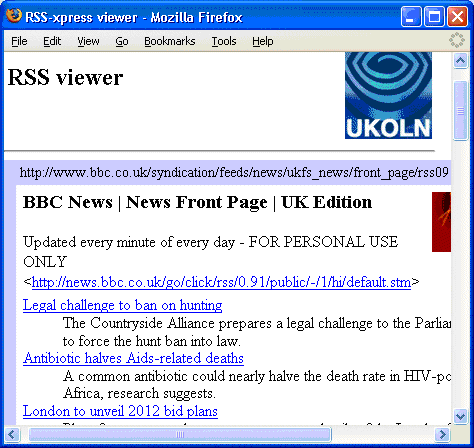Click the Firefox logo in title bar
Image resolution: width=474 pixels, height=448 pixels.
[14, 16]
